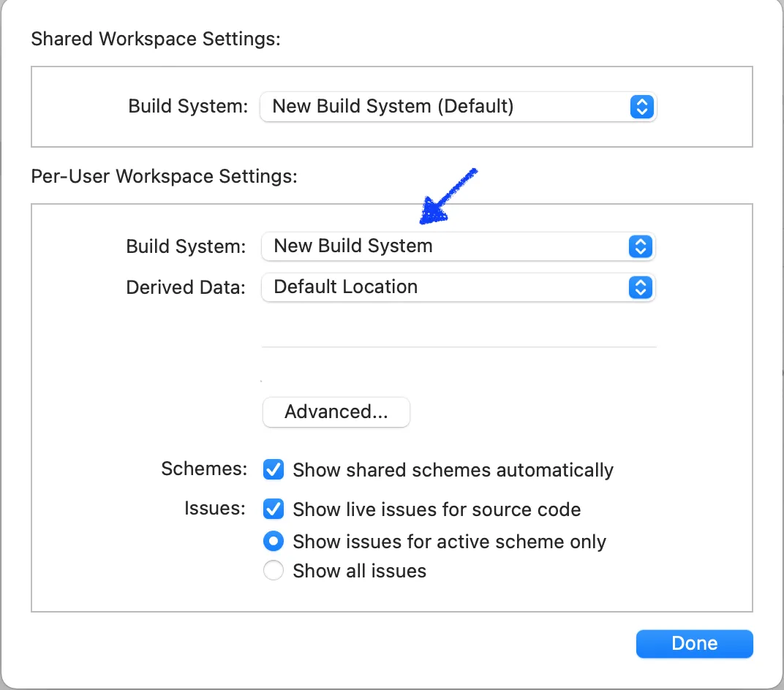Choose the Show all issues radio button

coord(274,571)
